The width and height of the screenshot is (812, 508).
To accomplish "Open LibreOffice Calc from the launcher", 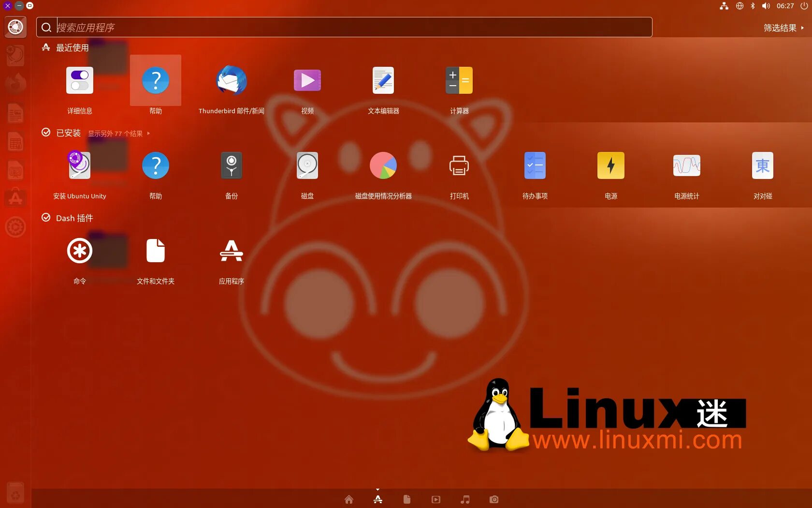I will pyautogui.click(x=15, y=142).
